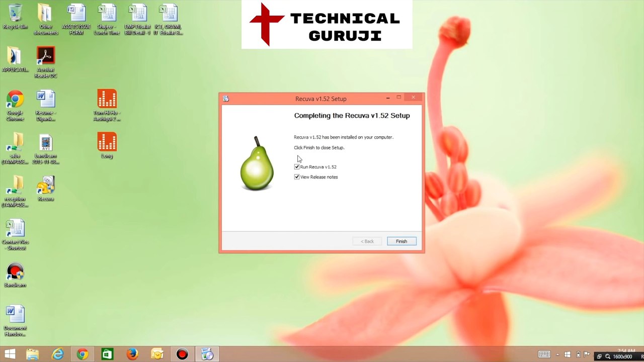The height and width of the screenshot is (362, 644).
Task: Click the taskbar clock showing 7:54 AM
Action: [x=626, y=351]
